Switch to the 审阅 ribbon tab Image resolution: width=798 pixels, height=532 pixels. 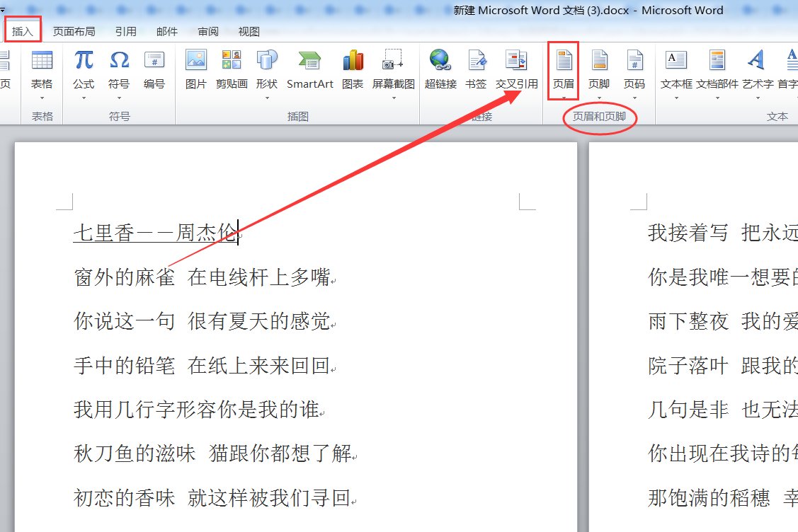(208, 31)
